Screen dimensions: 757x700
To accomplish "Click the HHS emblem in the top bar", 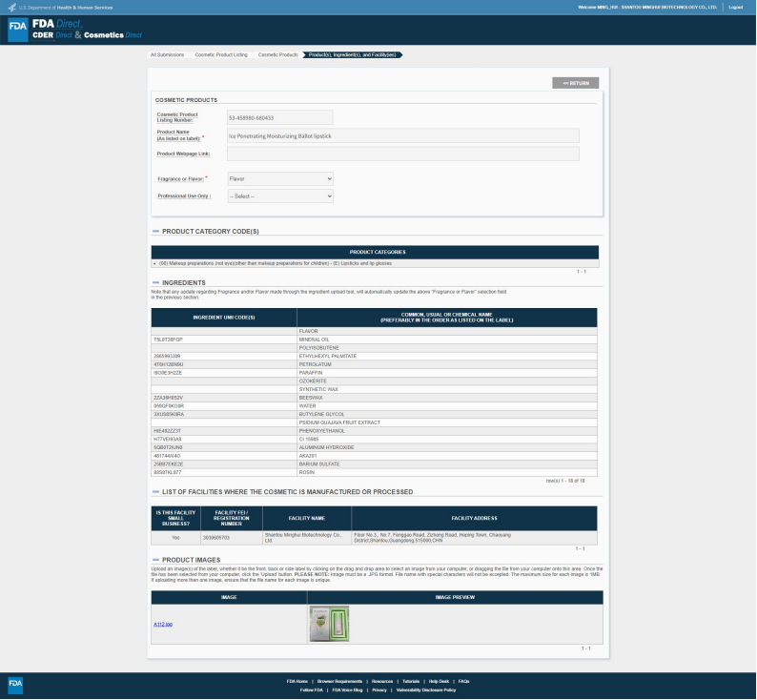I will 10,7.
